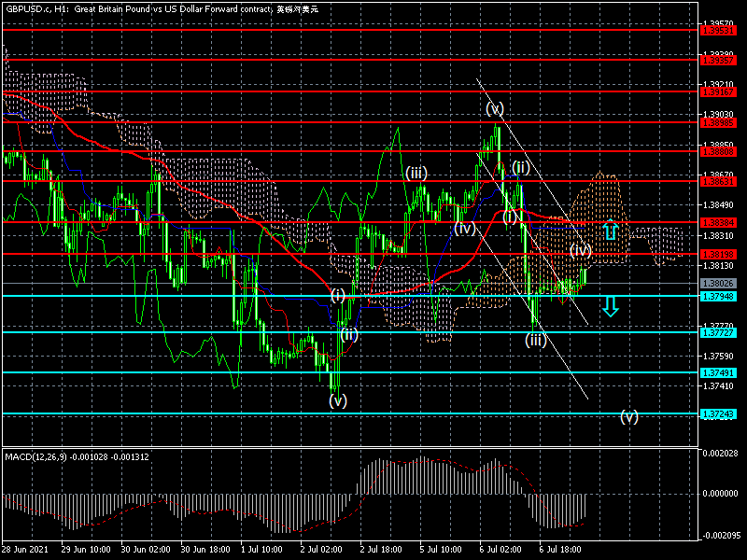This screenshot has width=747, height=560.
Task: Select the cyan down arrow object
Action: (611, 307)
